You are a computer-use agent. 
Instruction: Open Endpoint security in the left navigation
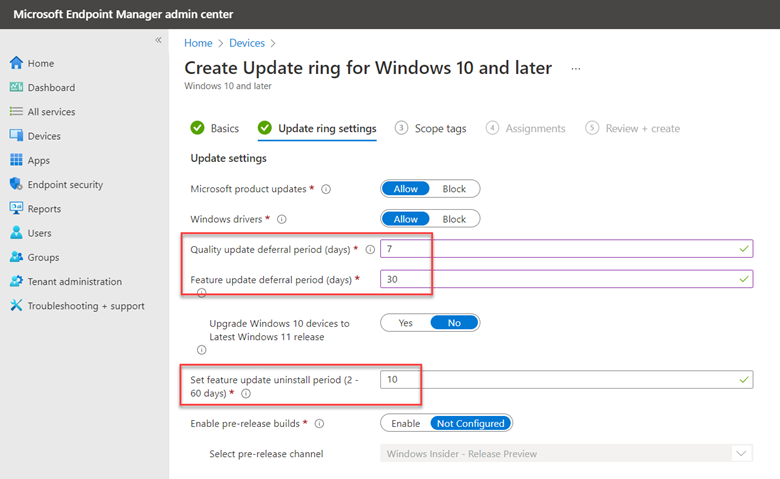(65, 185)
